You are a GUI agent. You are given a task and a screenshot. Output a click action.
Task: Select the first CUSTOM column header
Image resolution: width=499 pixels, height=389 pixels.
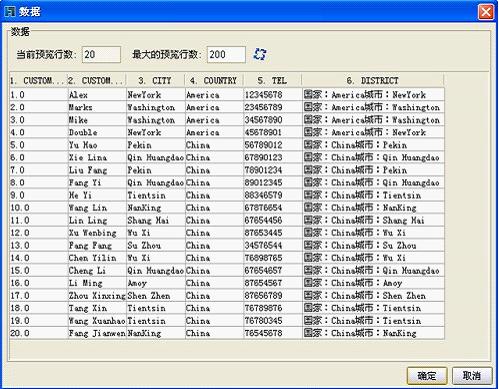pyautogui.click(x=39, y=80)
